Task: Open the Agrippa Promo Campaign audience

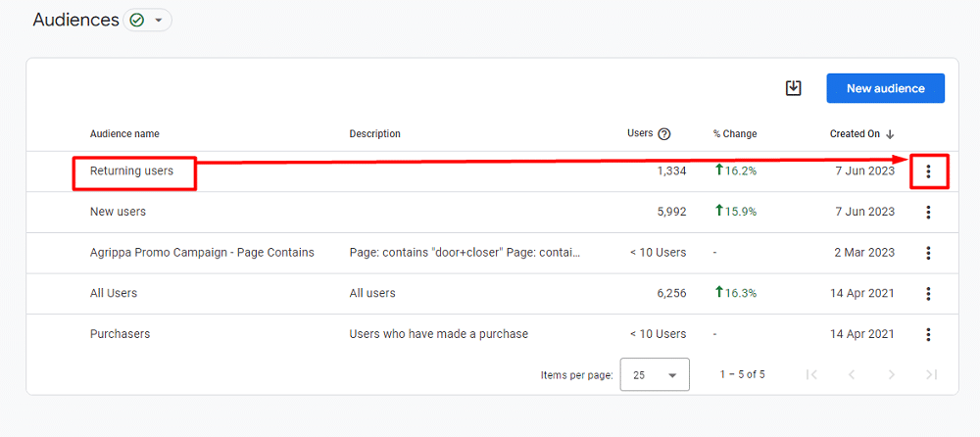Action: point(202,253)
